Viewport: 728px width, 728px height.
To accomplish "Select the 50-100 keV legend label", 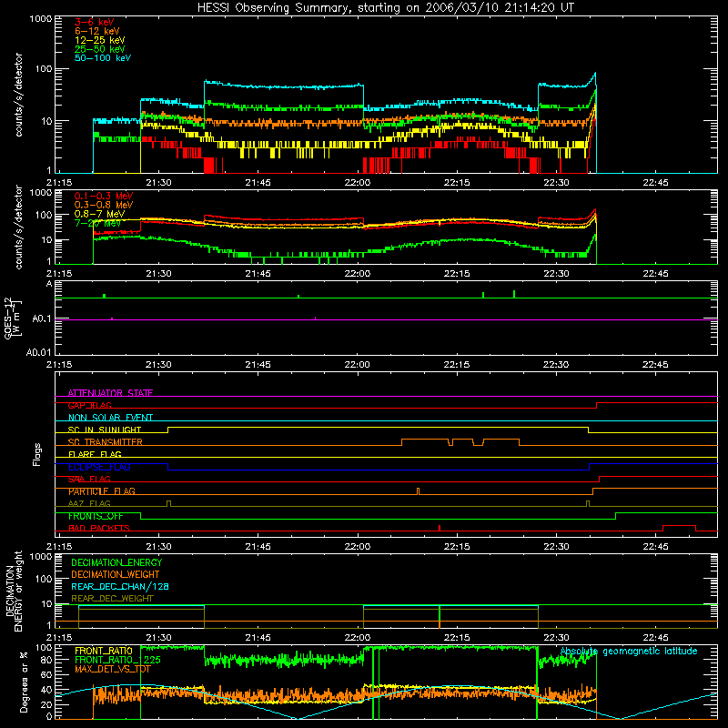I will 103,58.
